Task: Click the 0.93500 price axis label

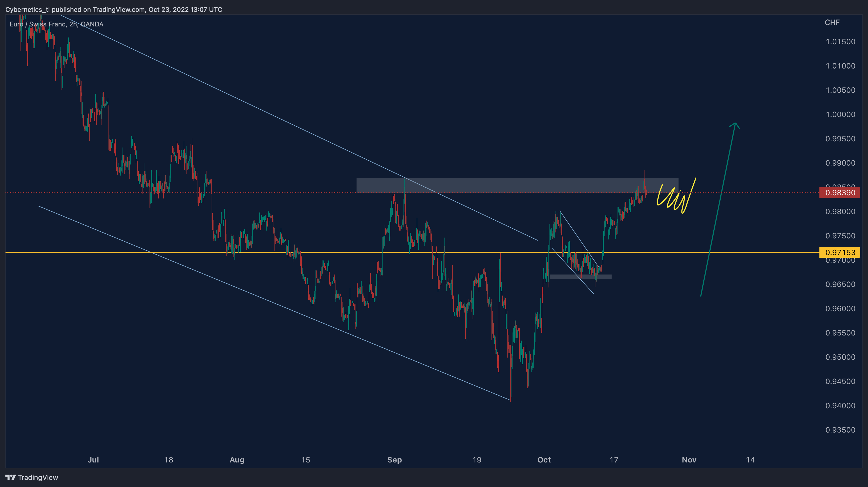Action: (840, 430)
